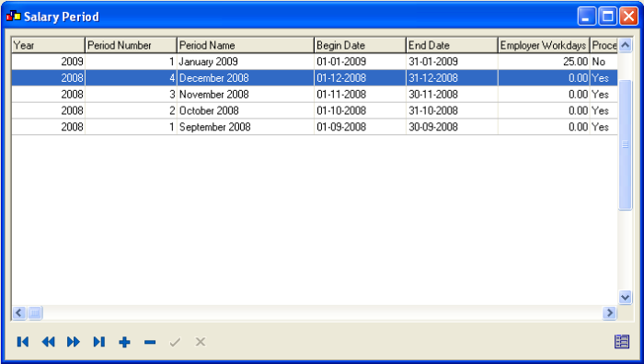Click the No processed value for January 2009
The height and width of the screenshot is (364, 644).
[x=598, y=62]
